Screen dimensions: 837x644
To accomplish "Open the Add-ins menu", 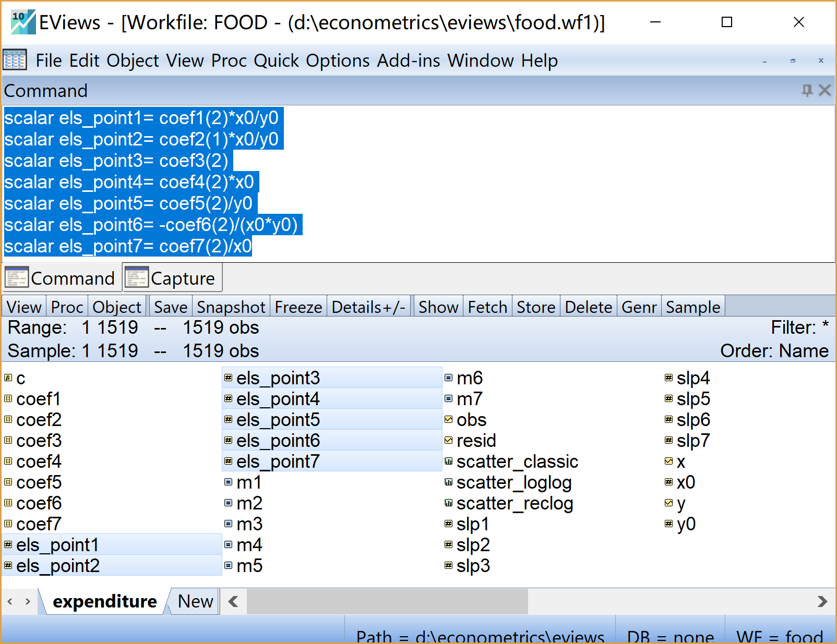I will point(409,60).
